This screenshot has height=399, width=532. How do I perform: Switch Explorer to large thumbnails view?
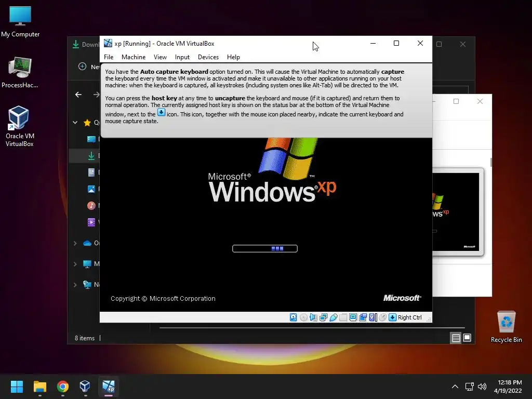(467, 338)
